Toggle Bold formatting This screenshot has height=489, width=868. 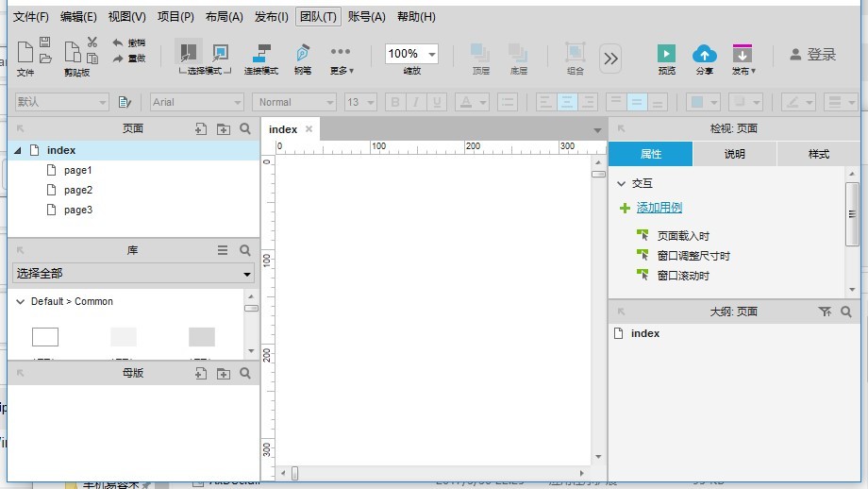[x=395, y=102]
